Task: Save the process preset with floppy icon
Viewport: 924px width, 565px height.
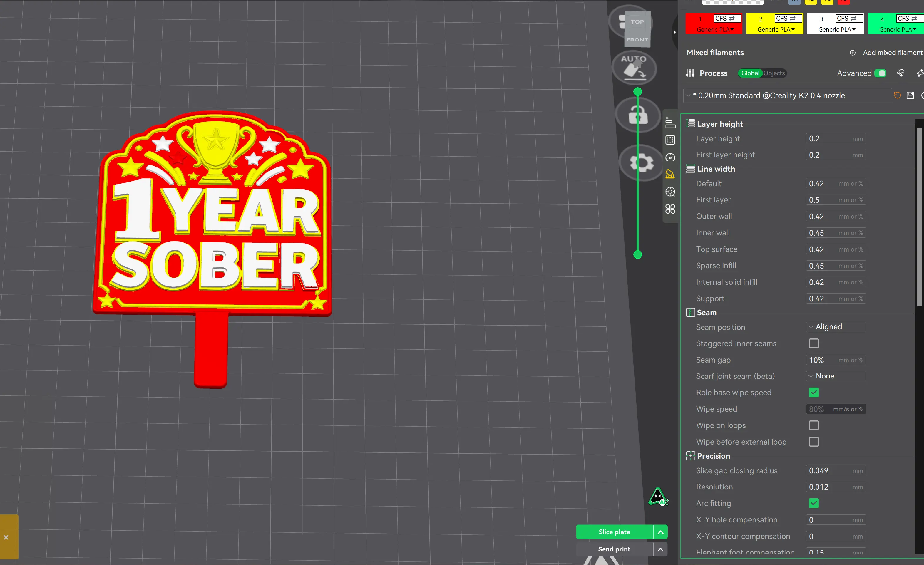Action: 910,95
